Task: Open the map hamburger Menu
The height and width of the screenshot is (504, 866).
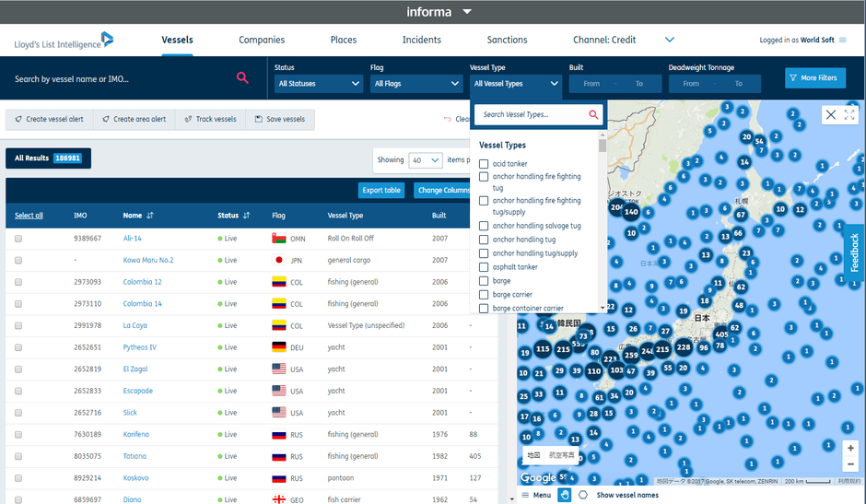Action: pos(536,495)
